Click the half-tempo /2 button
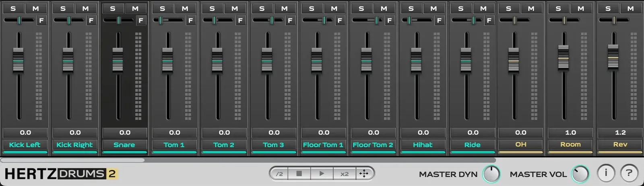 click(x=280, y=174)
